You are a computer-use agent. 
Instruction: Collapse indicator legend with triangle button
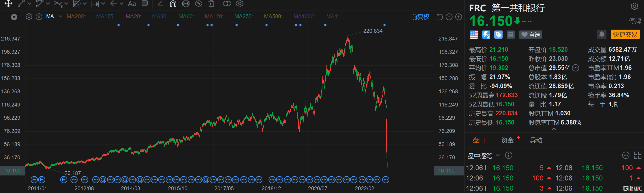tap(14, 17)
